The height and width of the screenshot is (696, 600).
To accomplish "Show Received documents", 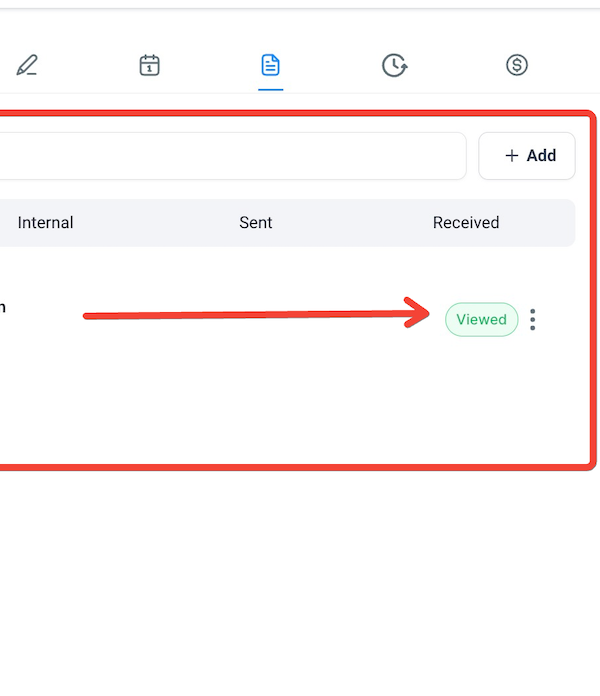I will (466, 223).
